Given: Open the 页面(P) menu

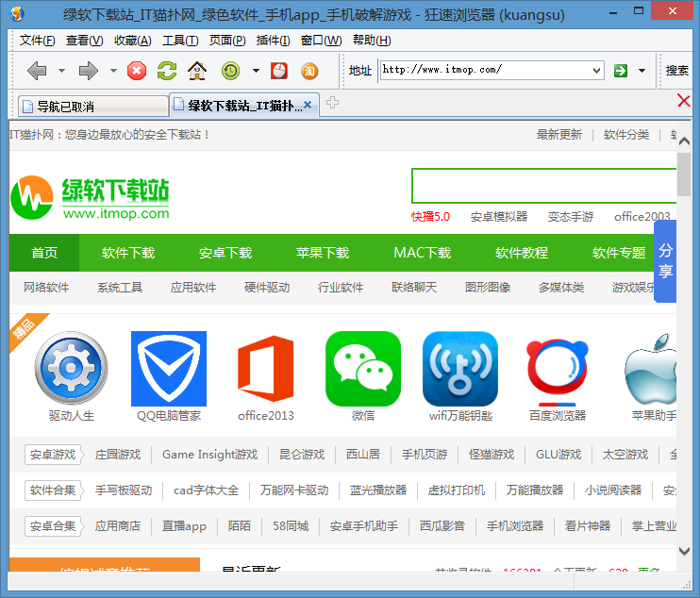Looking at the screenshot, I should 227,41.
